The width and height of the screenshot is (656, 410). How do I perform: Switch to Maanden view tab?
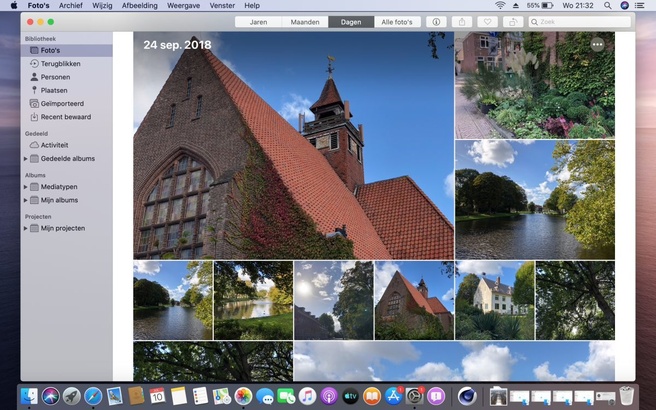305,22
